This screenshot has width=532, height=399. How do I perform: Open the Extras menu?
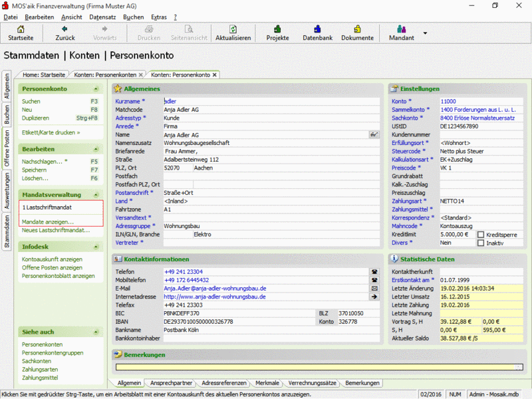(x=159, y=17)
